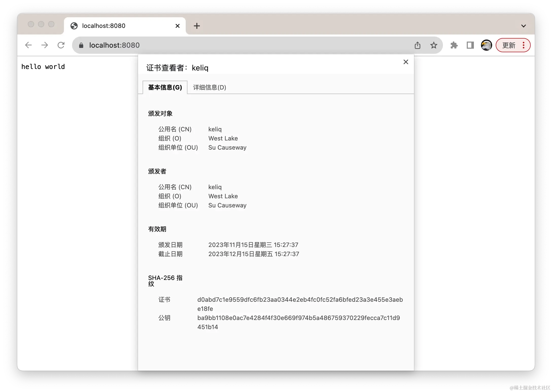Click the browser back arrow
Image resolution: width=552 pixels, height=392 pixels.
point(28,45)
